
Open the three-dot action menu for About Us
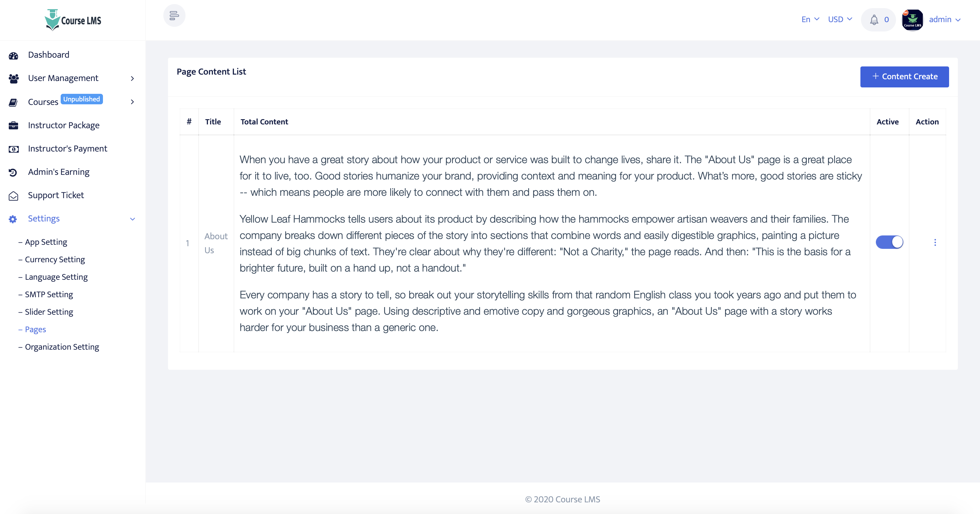tap(935, 242)
